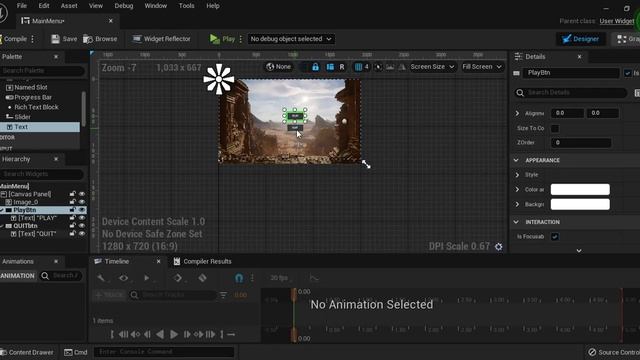Close the Palette panel
Screen dimensions: 640x360
[56, 57]
